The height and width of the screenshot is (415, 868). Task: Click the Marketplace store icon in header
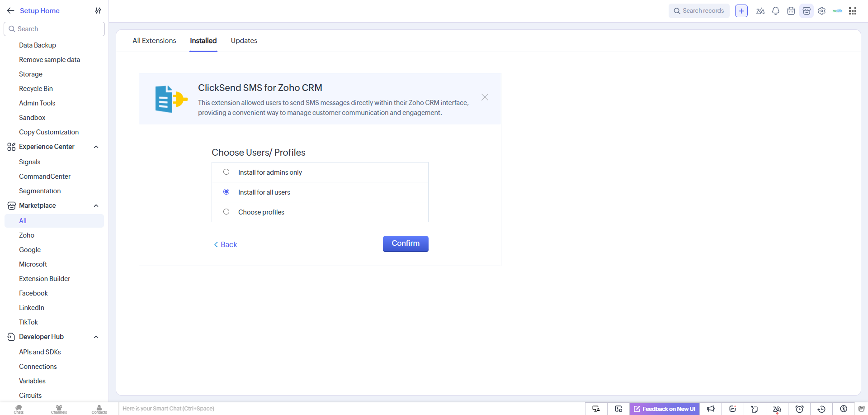(806, 11)
